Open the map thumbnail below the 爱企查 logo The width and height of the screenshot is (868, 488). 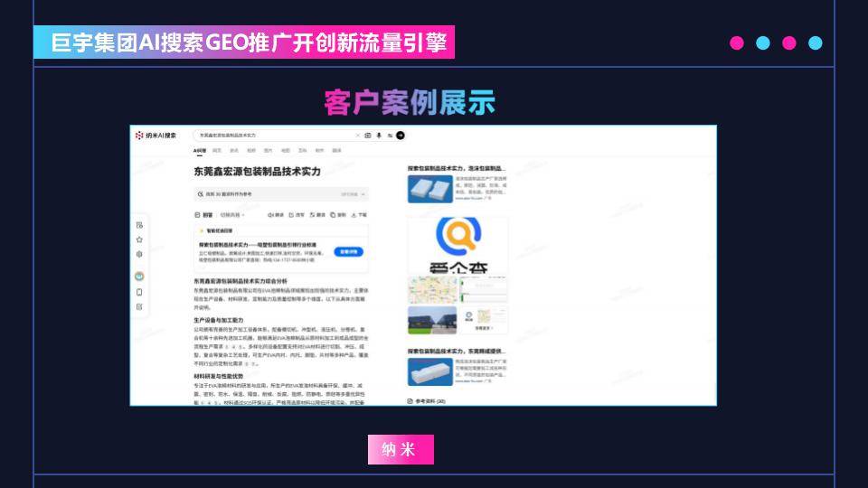point(432,290)
